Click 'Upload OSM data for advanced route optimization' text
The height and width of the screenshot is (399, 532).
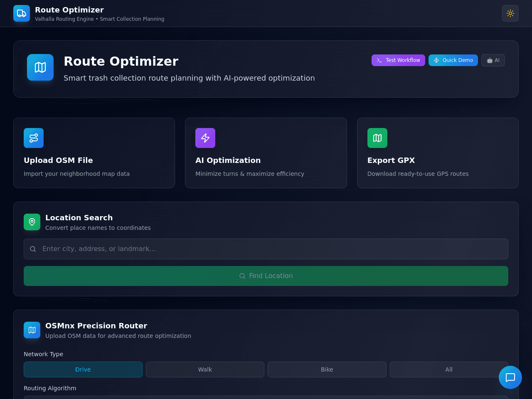tap(118, 336)
